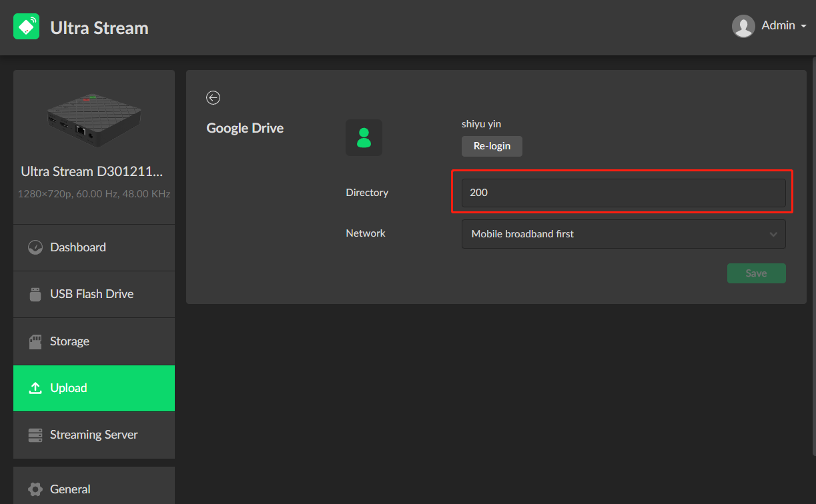816x504 pixels.
Task: Click the account name shiyu yin
Action: pos(481,124)
